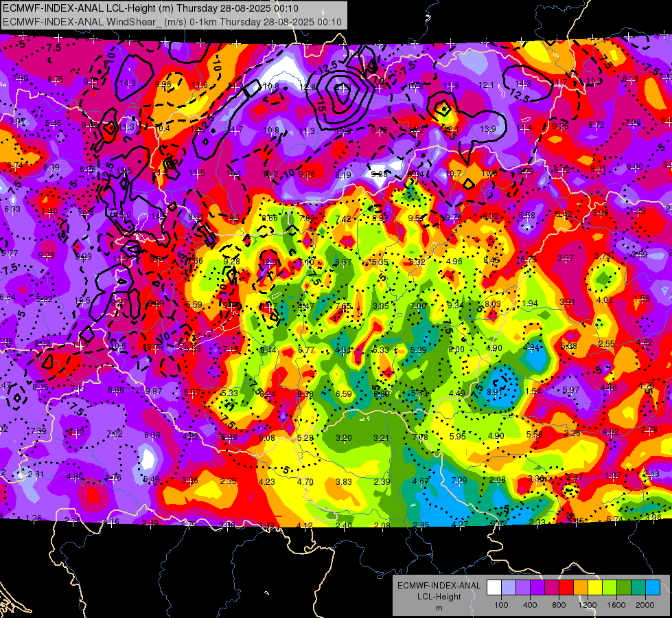Image resolution: width=672 pixels, height=618 pixels.
Task: Click the legend tick label 100
Action: (x=501, y=605)
